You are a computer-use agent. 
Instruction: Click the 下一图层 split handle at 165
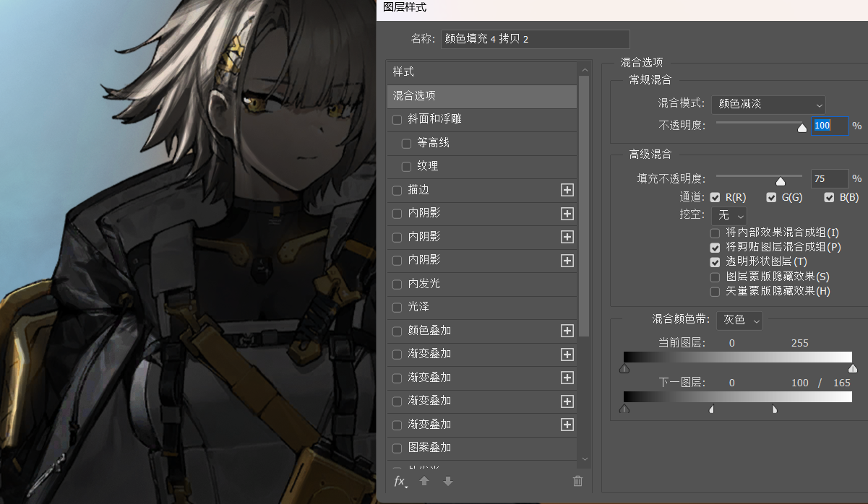(774, 409)
